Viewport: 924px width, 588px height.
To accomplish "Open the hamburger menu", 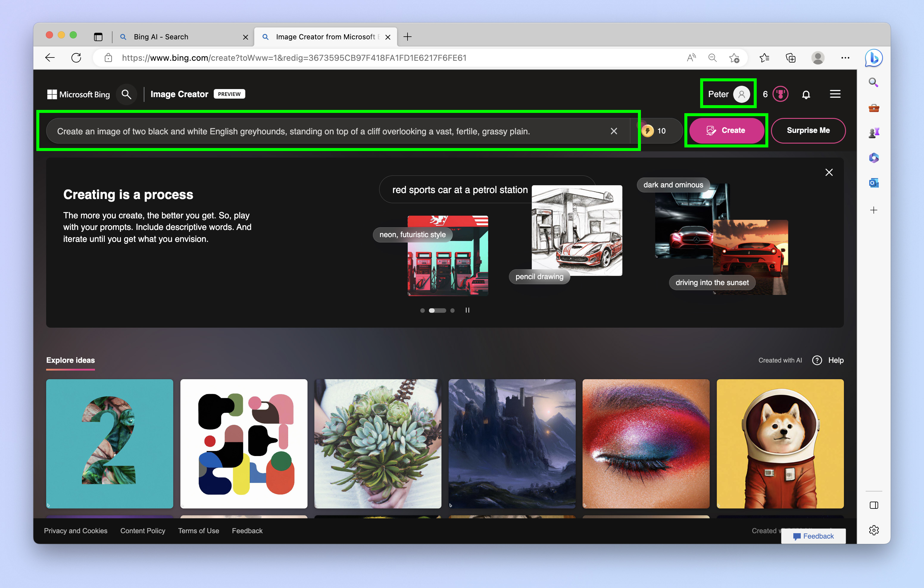I will (835, 94).
